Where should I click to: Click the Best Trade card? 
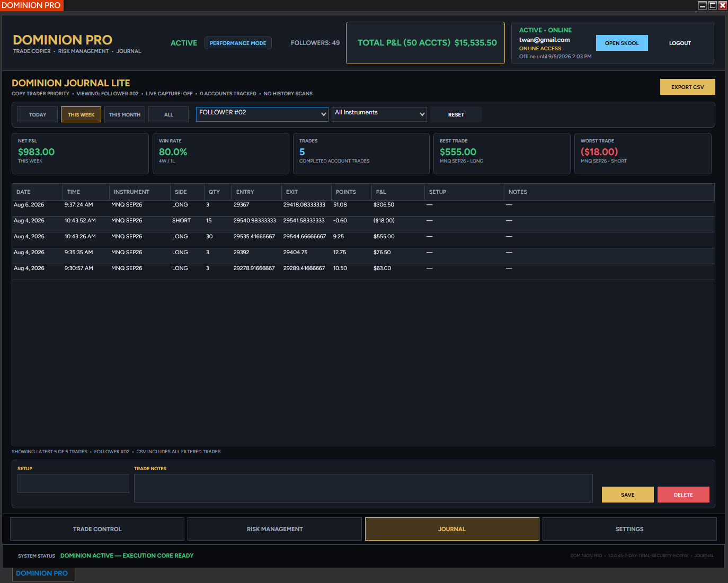click(x=502, y=154)
